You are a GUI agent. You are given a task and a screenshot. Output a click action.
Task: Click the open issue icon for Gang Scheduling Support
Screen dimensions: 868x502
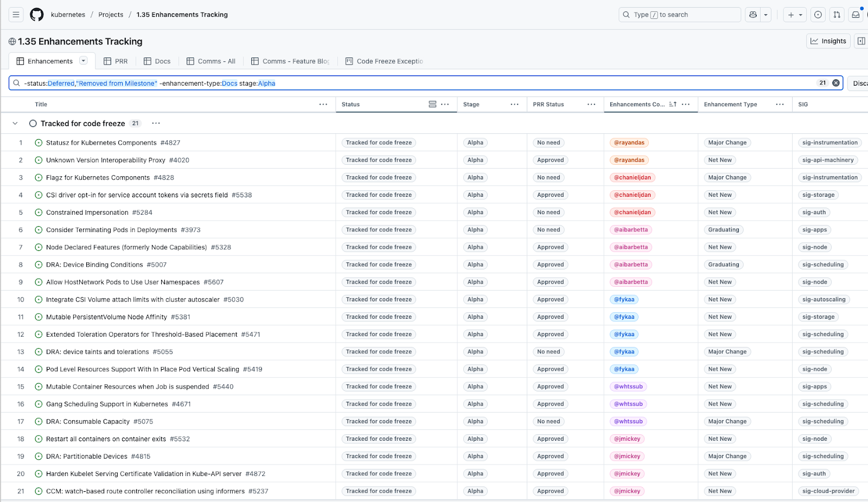pyautogui.click(x=39, y=404)
